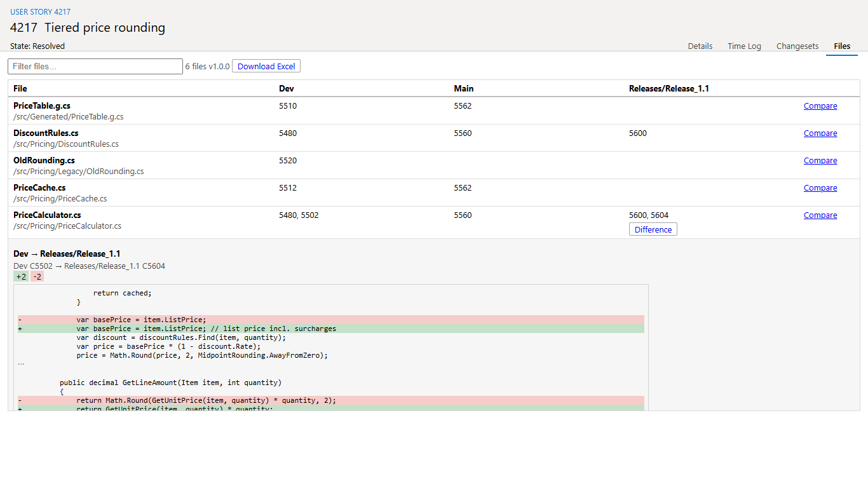The image size is (868, 488).
Task: Click the path /src/Generated/PriceTable.g.cs
Action: 69,117
